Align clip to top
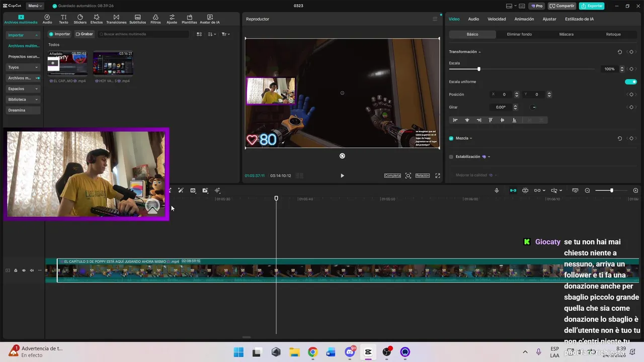 click(491, 120)
